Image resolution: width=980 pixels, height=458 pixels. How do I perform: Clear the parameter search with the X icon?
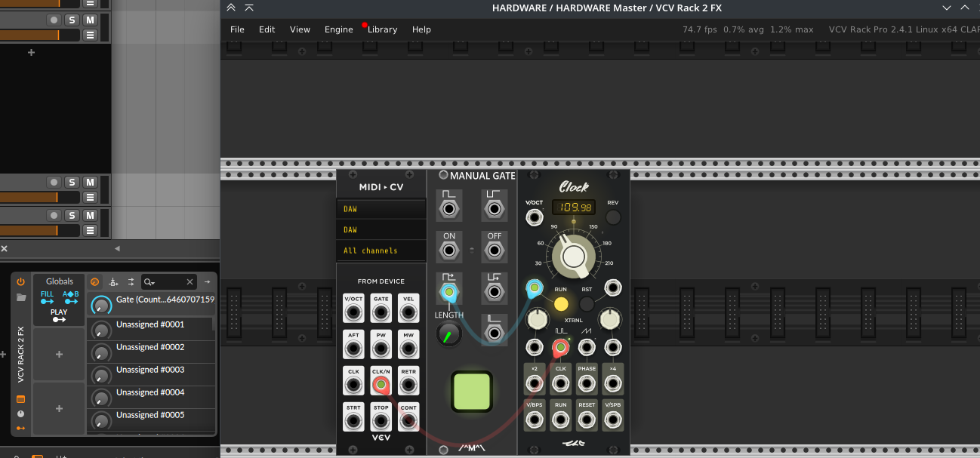pyautogui.click(x=190, y=281)
